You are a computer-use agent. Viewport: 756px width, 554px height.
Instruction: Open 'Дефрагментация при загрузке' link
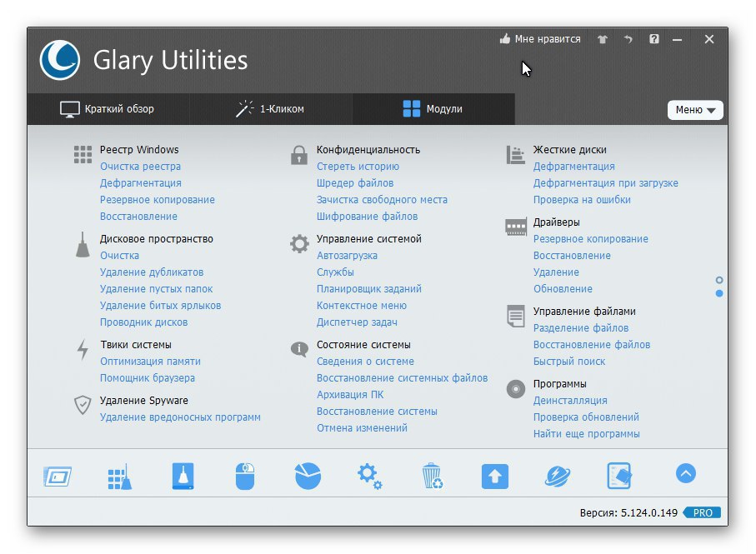tap(606, 183)
